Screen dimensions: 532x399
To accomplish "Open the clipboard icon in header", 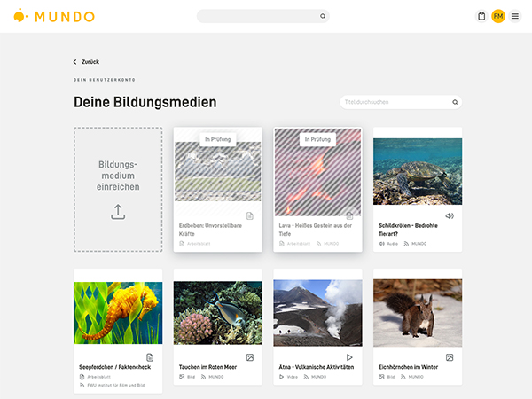I will [481, 16].
